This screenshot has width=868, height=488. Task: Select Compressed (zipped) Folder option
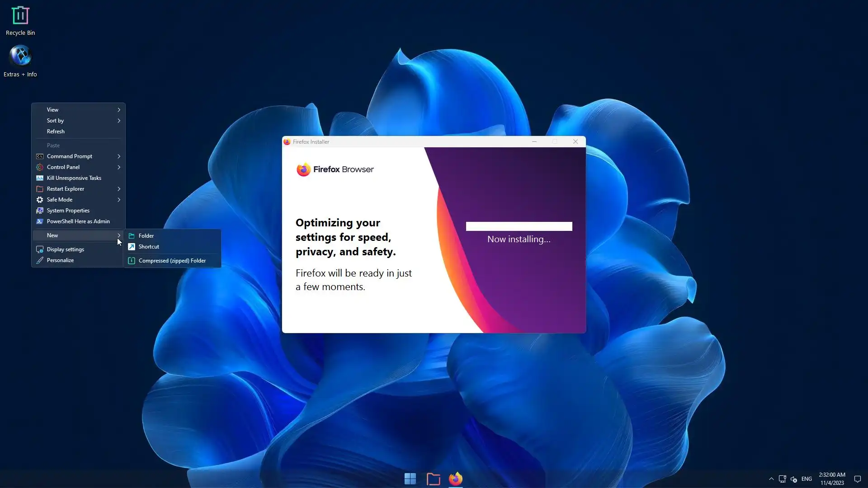coord(172,261)
